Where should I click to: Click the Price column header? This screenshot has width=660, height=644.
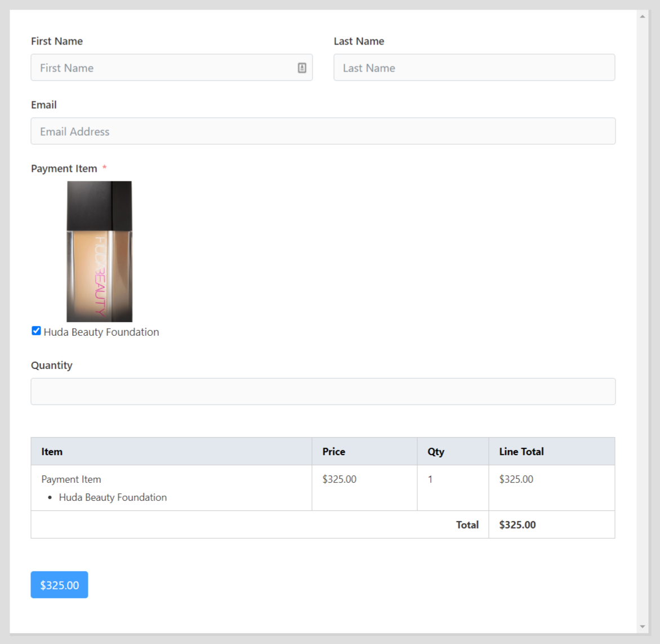coord(333,451)
